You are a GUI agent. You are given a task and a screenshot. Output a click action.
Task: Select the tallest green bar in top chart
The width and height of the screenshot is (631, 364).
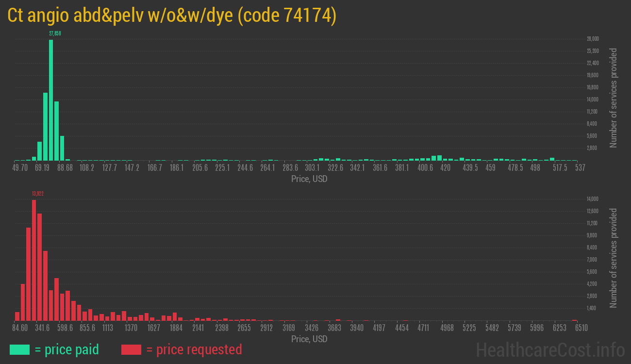coord(51,100)
